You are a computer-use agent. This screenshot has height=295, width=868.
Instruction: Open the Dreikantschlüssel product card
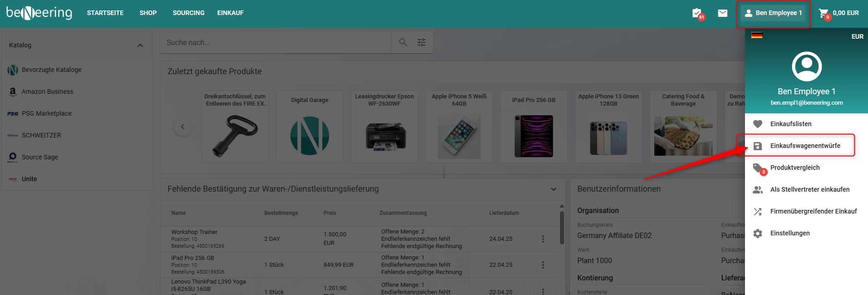click(x=235, y=127)
